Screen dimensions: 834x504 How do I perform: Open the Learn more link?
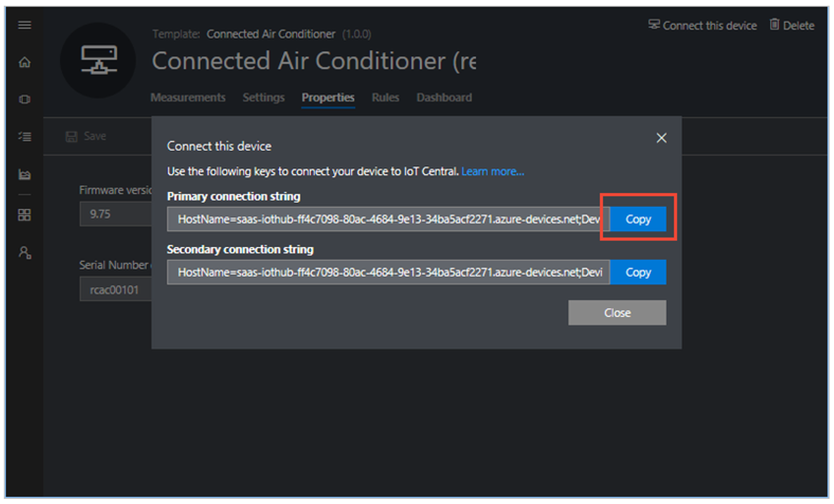point(493,172)
